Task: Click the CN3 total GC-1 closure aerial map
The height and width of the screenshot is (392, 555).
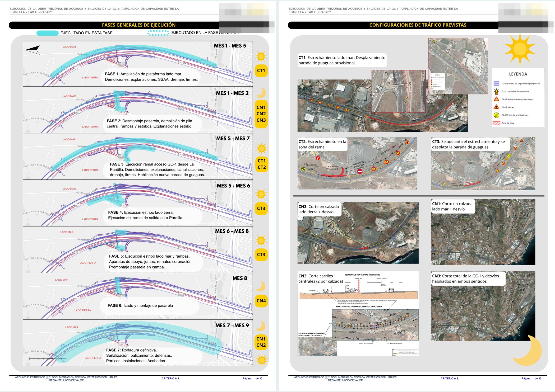Action: 483,306
